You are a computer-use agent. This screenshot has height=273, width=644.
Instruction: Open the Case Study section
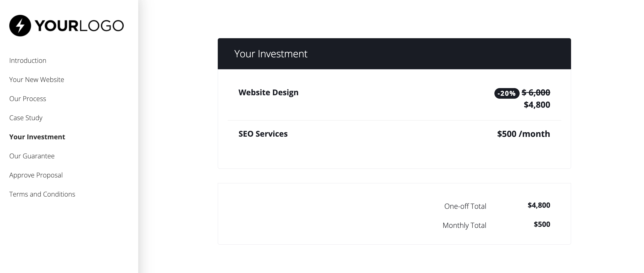[26, 118]
